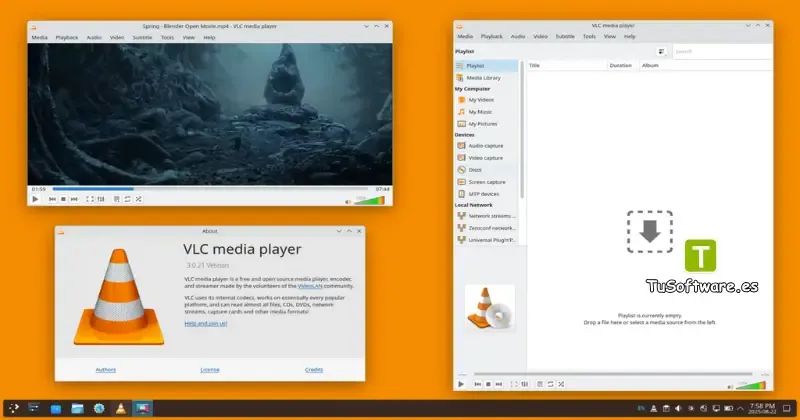Image resolution: width=800 pixels, height=420 pixels.
Task: Select MTP devices in the sidebar
Action: pos(486,194)
